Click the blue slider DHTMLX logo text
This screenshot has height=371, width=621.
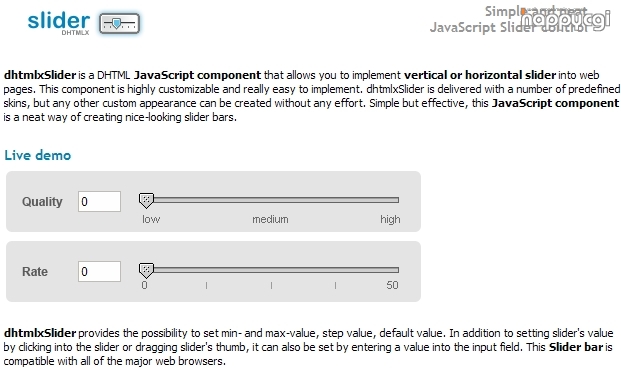59,22
